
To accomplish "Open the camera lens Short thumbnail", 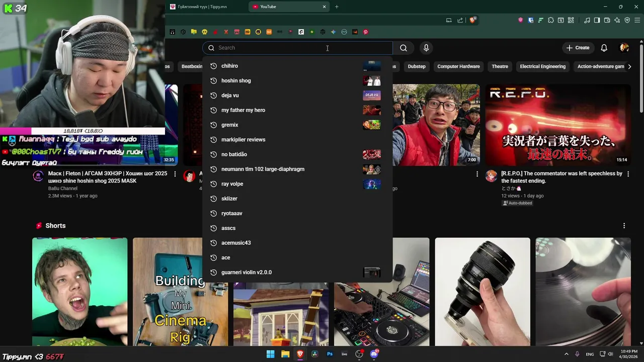I will pyautogui.click(x=482, y=292).
